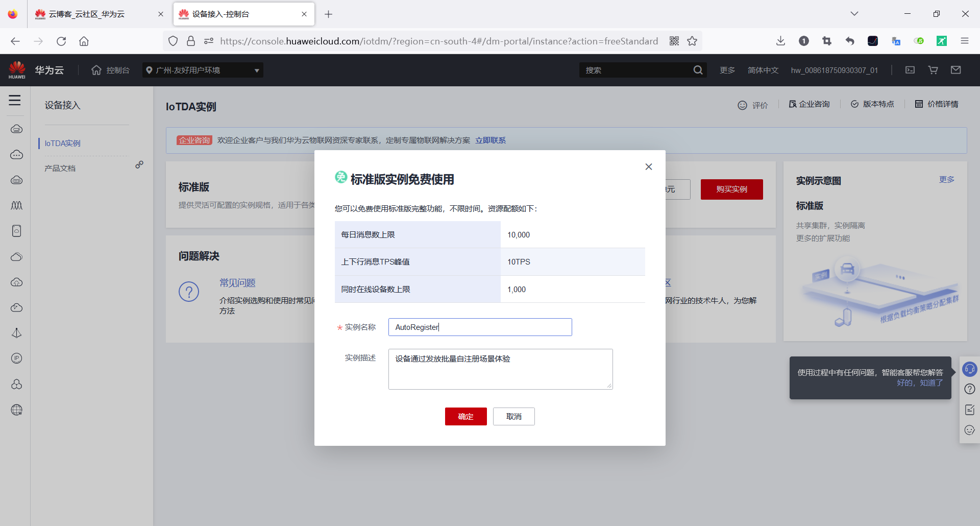Open the satisfaction survey smiley icon
Viewport: 980px width, 526px height.
969,430
